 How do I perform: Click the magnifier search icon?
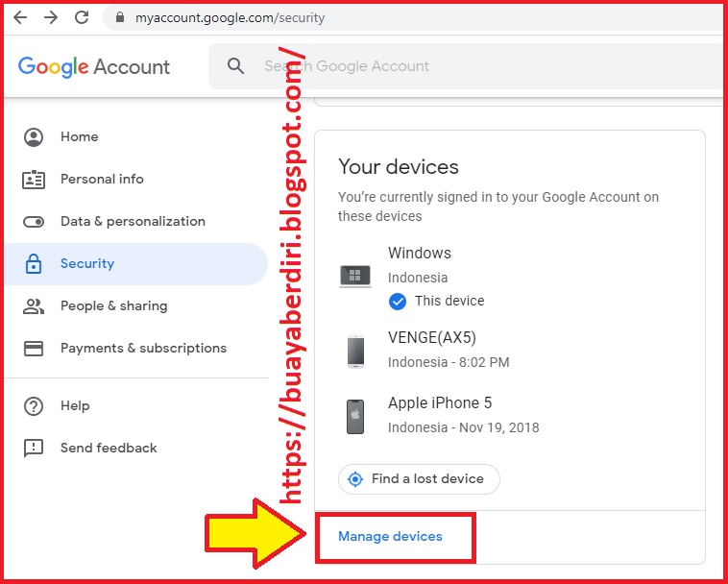235,66
